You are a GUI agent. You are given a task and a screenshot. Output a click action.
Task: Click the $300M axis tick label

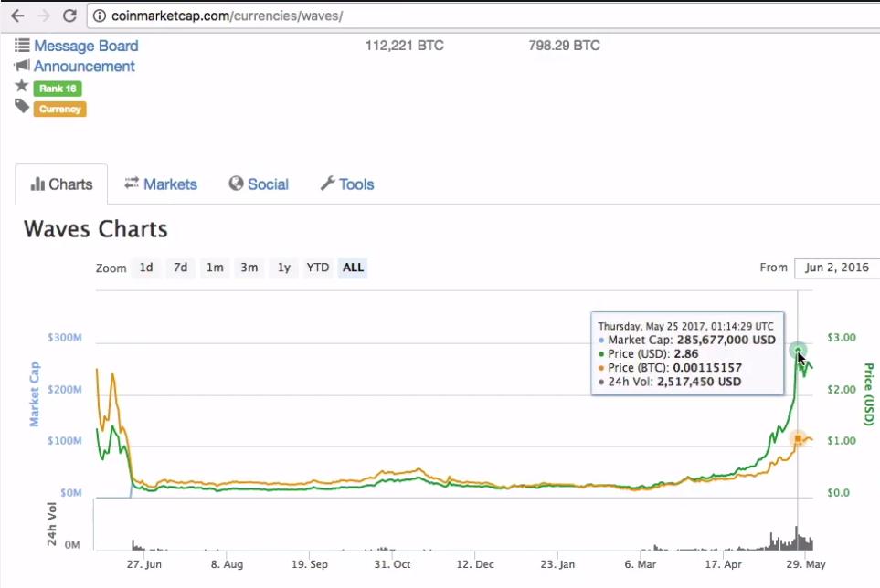65,338
